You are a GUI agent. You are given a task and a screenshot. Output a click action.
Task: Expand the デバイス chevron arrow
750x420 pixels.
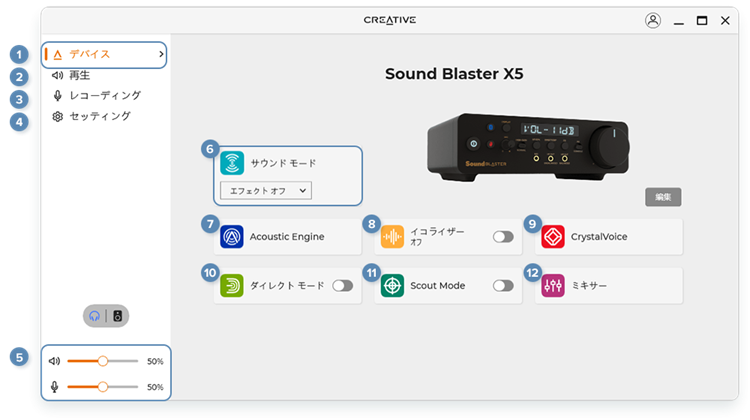(161, 55)
